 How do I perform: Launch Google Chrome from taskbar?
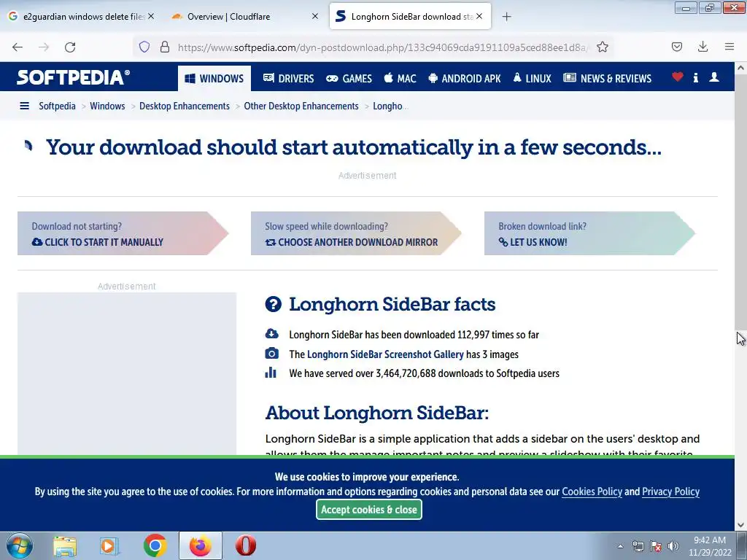(155, 545)
